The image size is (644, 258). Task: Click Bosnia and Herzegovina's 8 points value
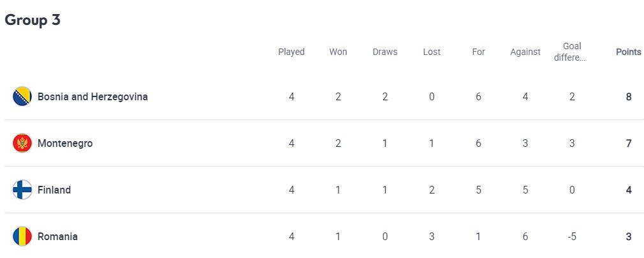(x=629, y=97)
